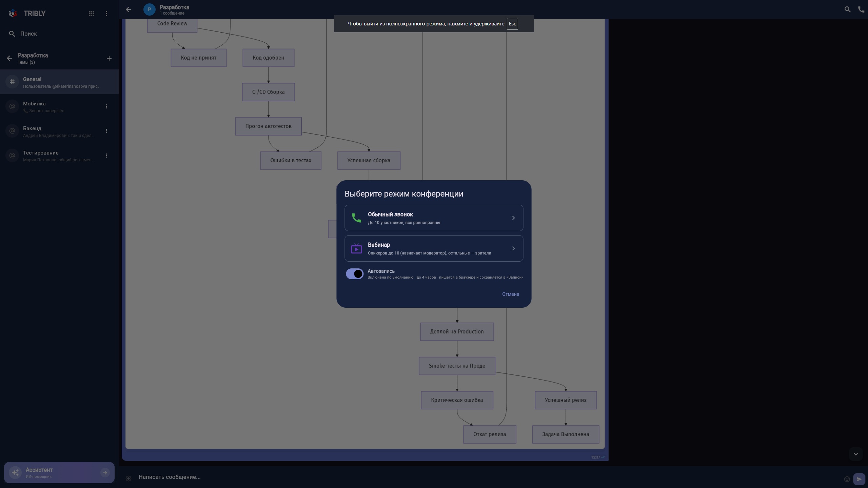Start a call with the phone icon
868x488 pixels.
pyautogui.click(x=861, y=9)
